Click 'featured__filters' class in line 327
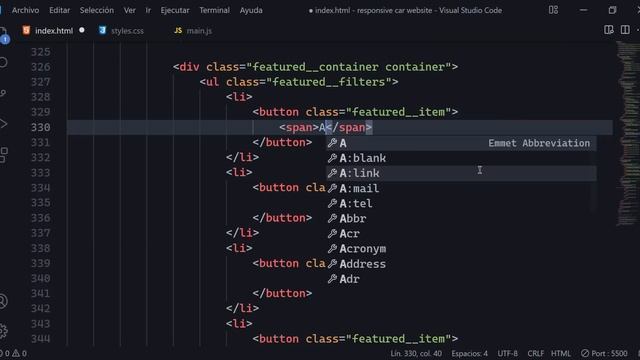This screenshot has height=360, width=640. [x=329, y=82]
